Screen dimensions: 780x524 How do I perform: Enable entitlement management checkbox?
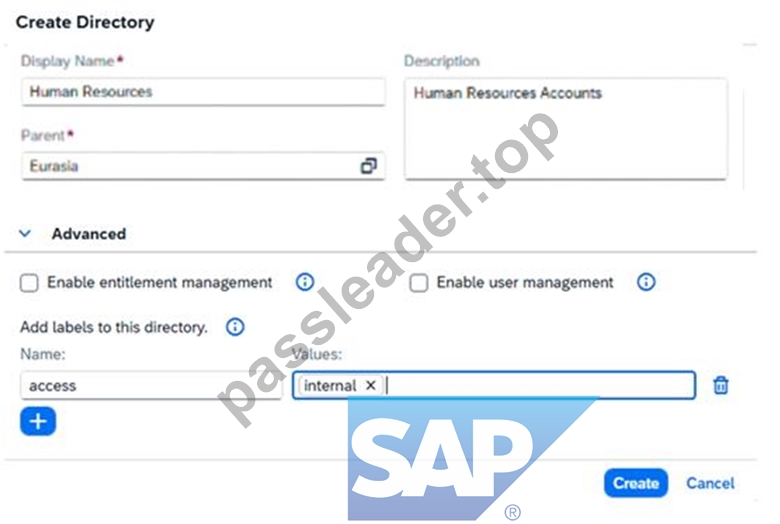click(29, 283)
